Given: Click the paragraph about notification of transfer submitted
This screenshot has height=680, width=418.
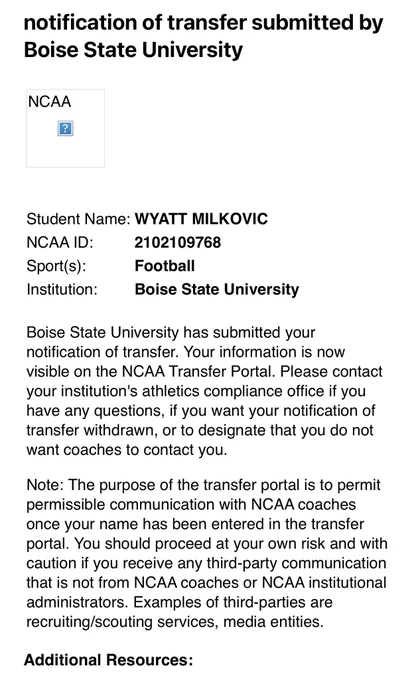Looking at the screenshot, I should coord(205,391).
